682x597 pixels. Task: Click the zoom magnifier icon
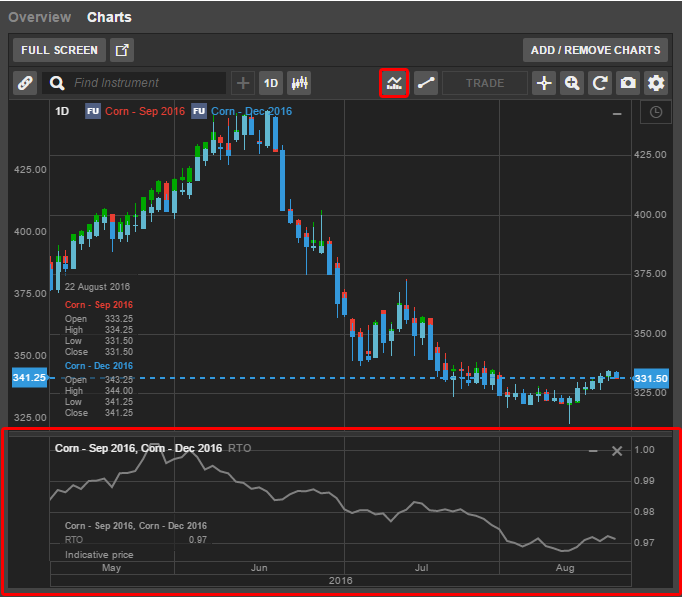point(572,83)
